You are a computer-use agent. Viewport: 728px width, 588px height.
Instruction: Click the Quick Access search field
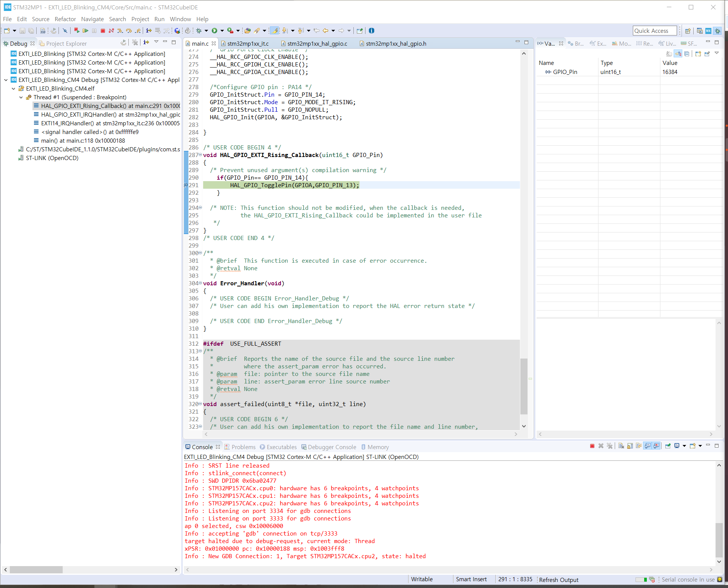(655, 31)
